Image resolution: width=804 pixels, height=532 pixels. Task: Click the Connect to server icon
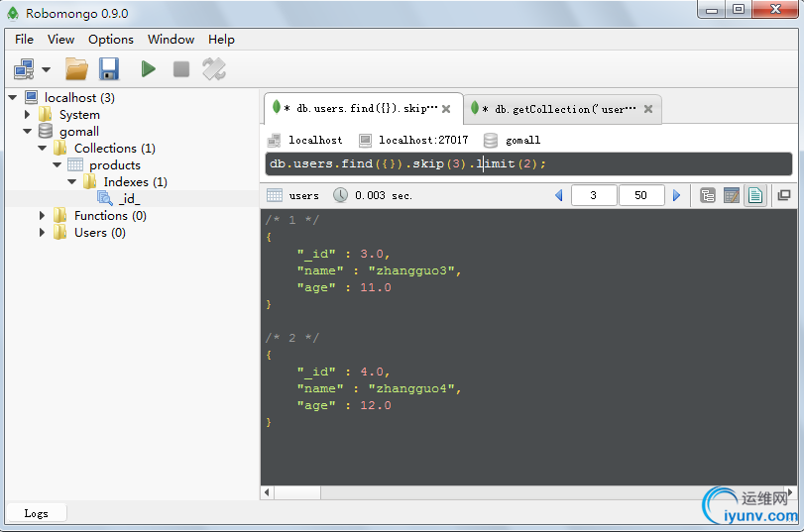(24, 69)
